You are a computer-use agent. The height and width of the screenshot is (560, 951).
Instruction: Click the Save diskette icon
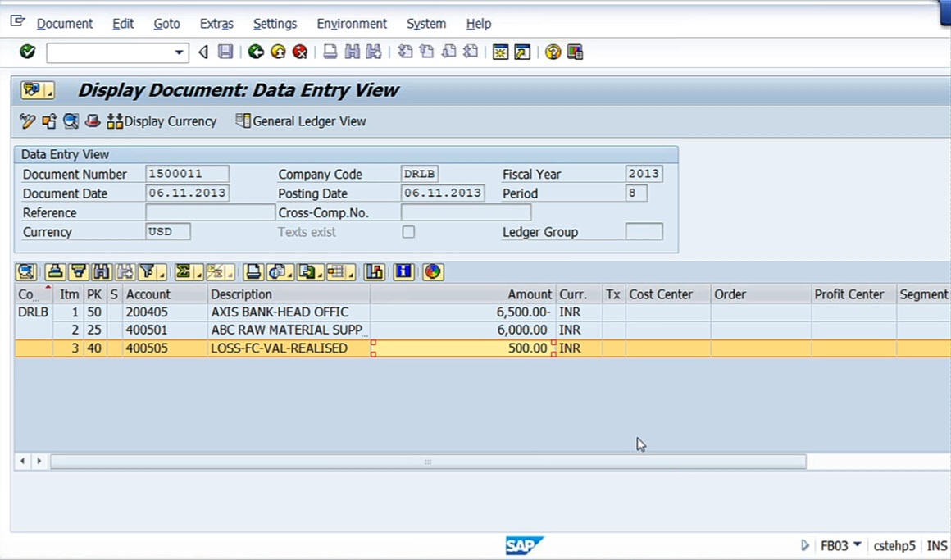point(225,52)
